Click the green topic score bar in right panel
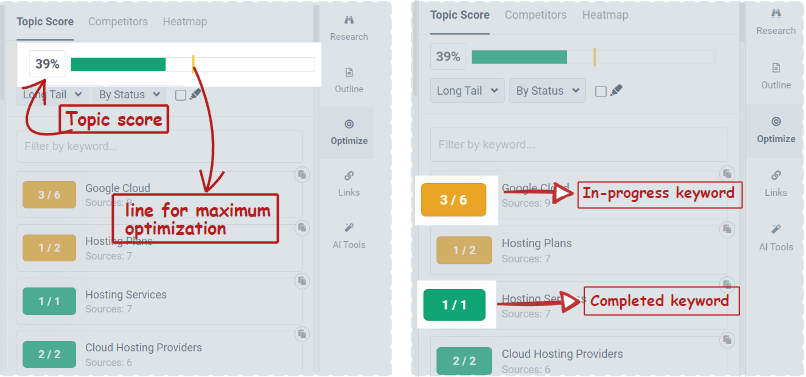This screenshot has height=377, width=806. pos(519,57)
